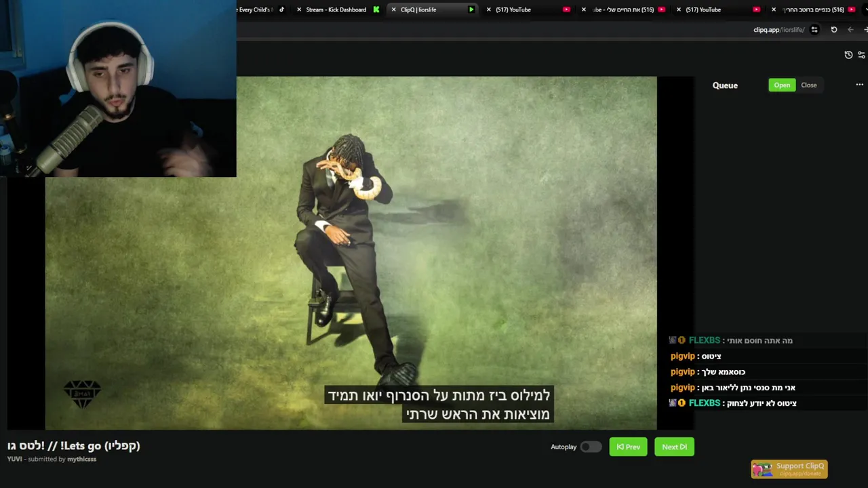The height and width of the screenshot is (488, 868).
Task: Skip to next clip with Next
Action: tap(674, 447)
